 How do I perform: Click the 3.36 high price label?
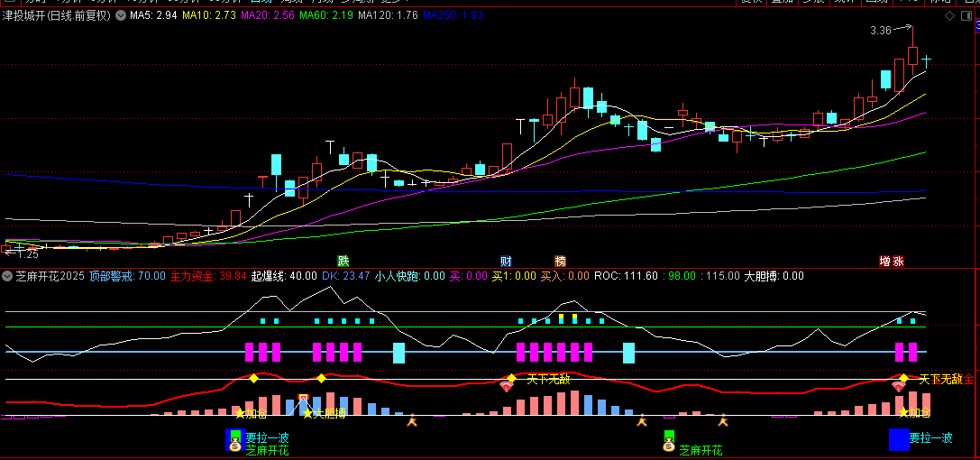[x=880, y=30]
